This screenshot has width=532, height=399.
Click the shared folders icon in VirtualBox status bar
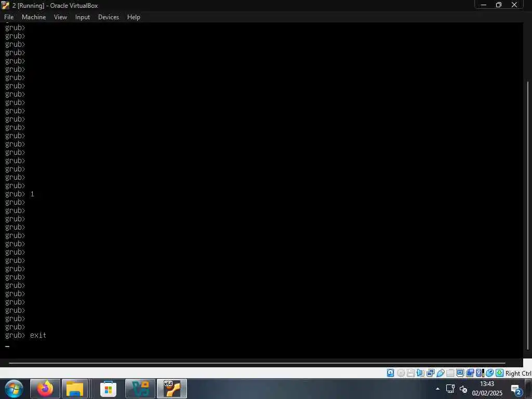point(450,373)
